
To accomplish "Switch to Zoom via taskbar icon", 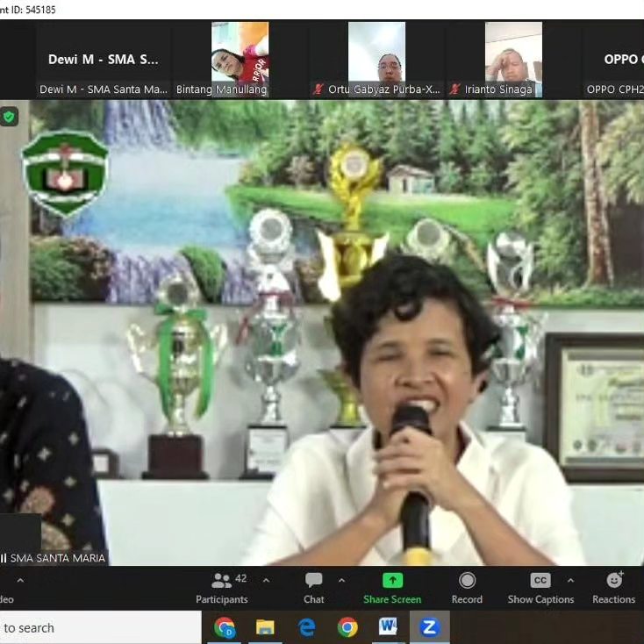I will [x=429, y=627].
